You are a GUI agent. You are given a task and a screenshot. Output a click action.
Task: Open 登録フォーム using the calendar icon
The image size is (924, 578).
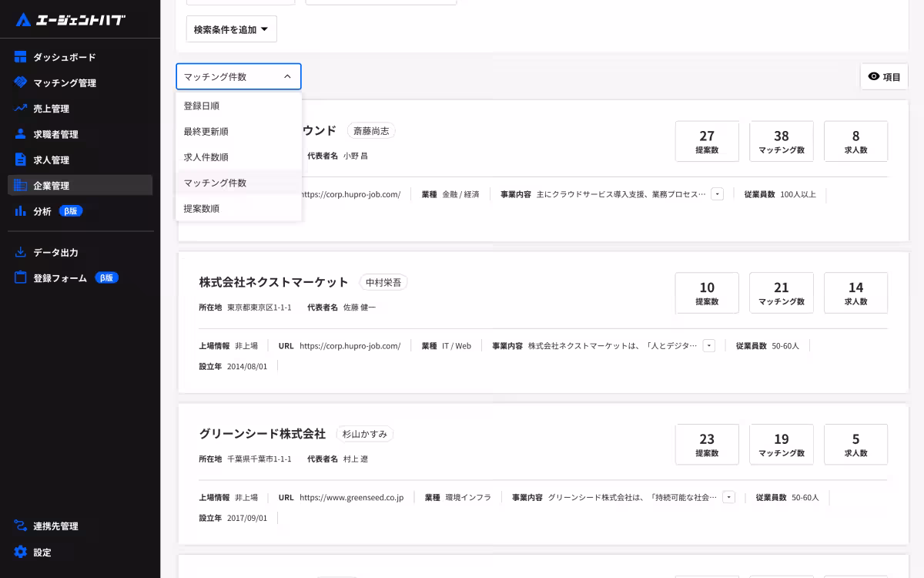tap(18, 277)
